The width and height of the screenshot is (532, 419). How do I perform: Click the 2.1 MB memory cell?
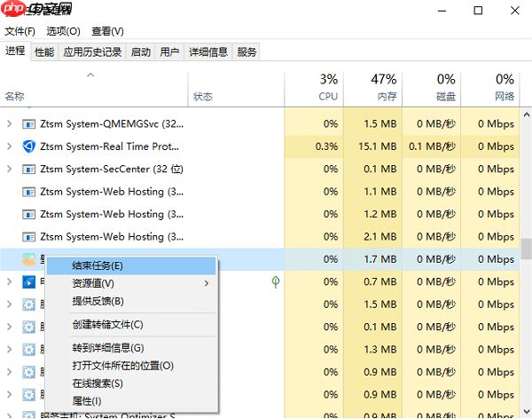coord(373,237)
